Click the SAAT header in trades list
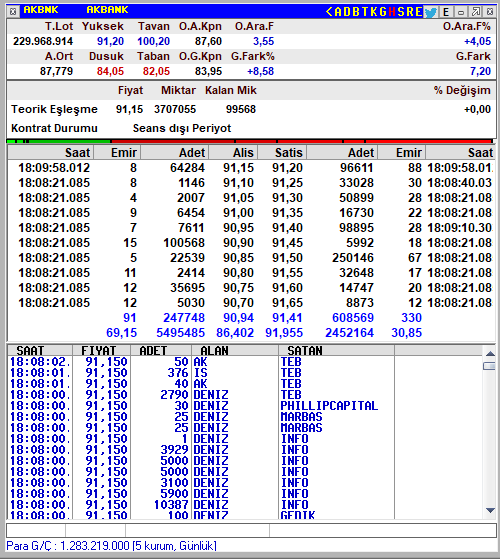The height and width of the screenshot is (559, 500). 40,350
